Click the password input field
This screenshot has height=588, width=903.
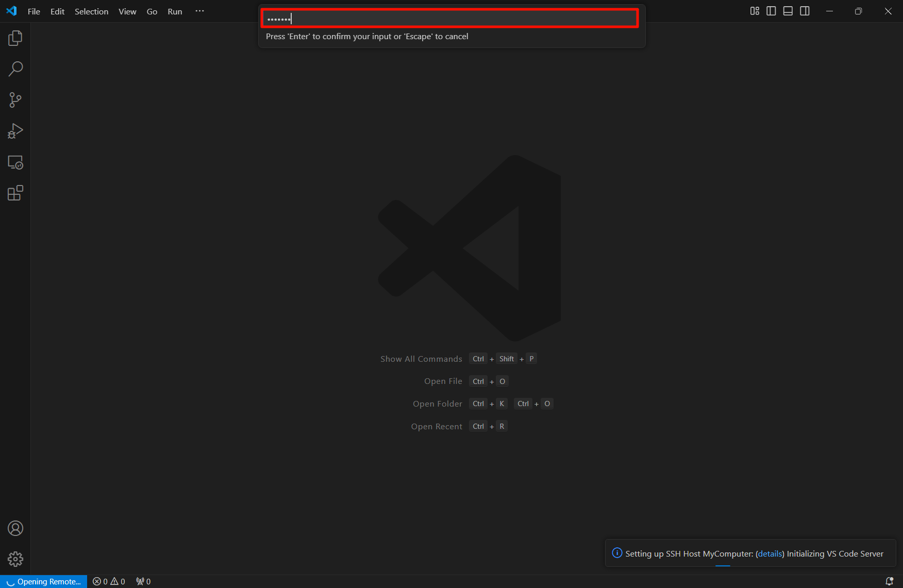[450, 19]
